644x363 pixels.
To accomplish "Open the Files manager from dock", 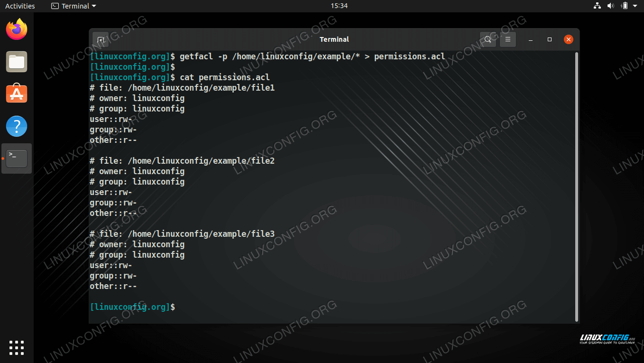I will click(17, 62).
